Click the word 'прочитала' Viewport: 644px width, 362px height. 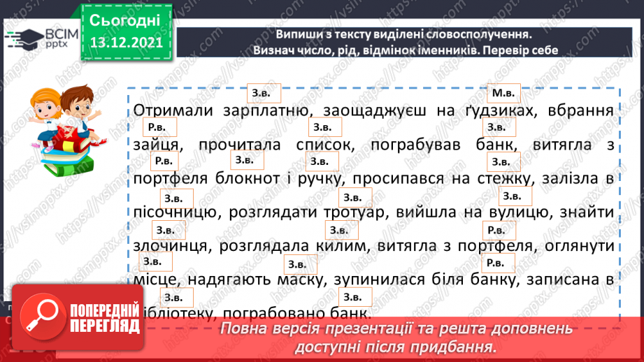coord(239,145)
